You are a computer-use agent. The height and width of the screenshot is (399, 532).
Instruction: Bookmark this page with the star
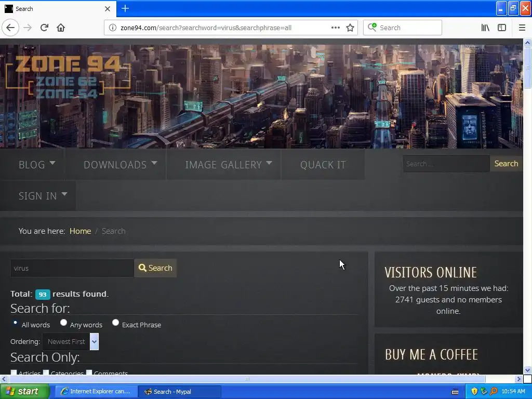point(350,28)
